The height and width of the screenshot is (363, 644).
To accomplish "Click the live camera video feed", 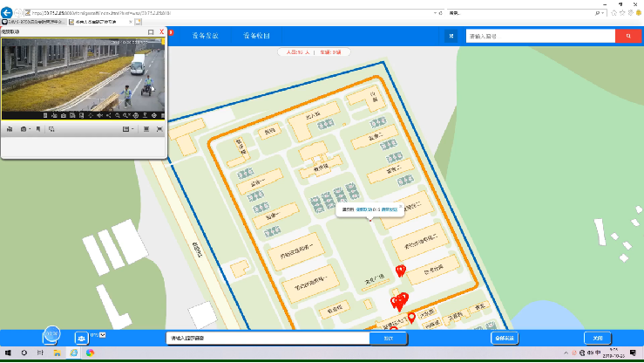I will (x=83, y=75).
